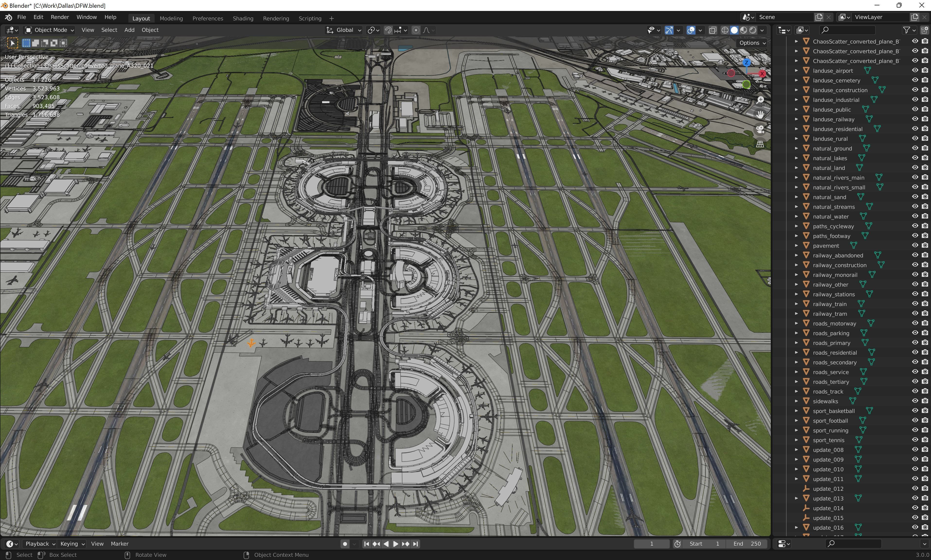Image resolution: width=931 pixels, height=560 pixels.
Task: Add new view layer icon
Action: pos(915,17)
